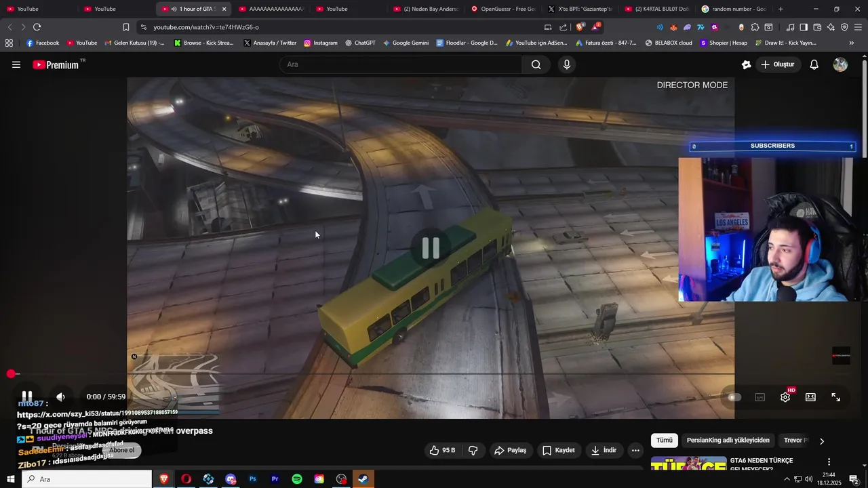
Task: Open Premiere Pro from the taskbar
Action: coord(275,479)
